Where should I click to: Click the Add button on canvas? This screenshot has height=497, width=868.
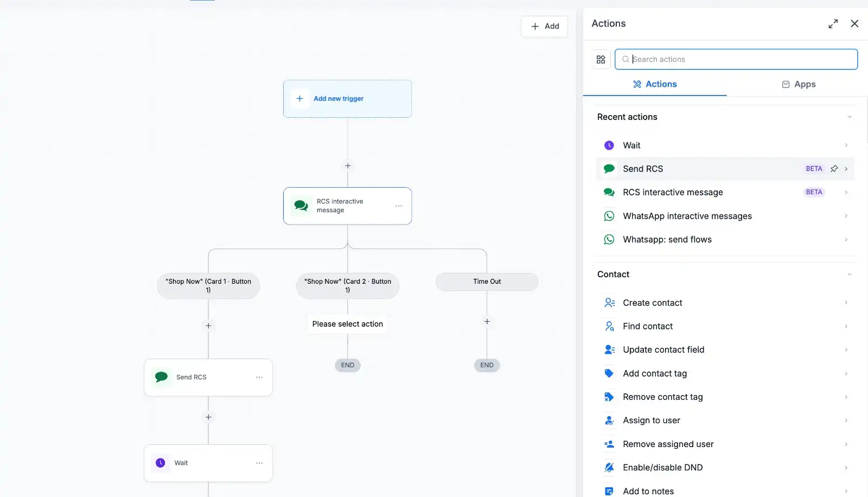(x=544, y=26)
